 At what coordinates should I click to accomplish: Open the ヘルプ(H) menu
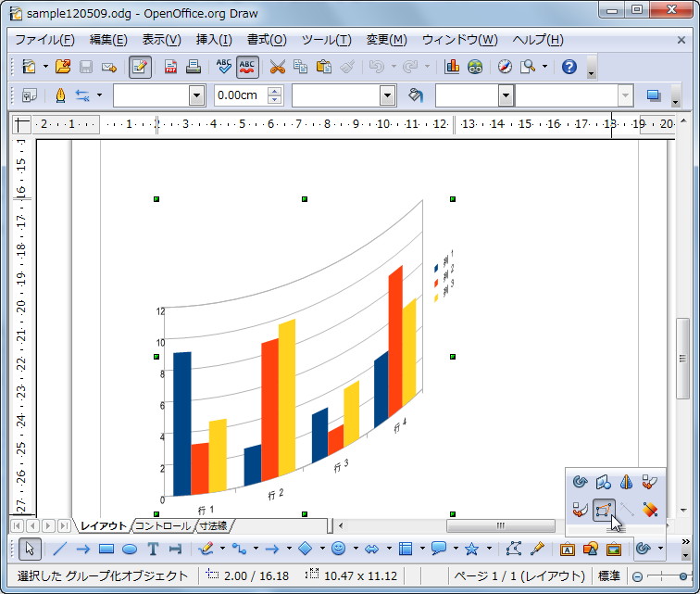pos(537,40)
